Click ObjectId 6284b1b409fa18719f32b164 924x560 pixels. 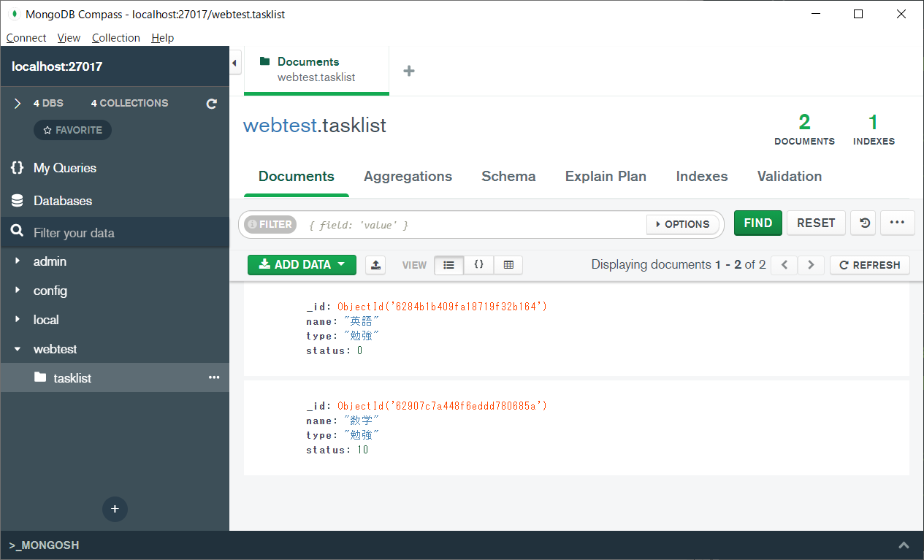(442, 307)
